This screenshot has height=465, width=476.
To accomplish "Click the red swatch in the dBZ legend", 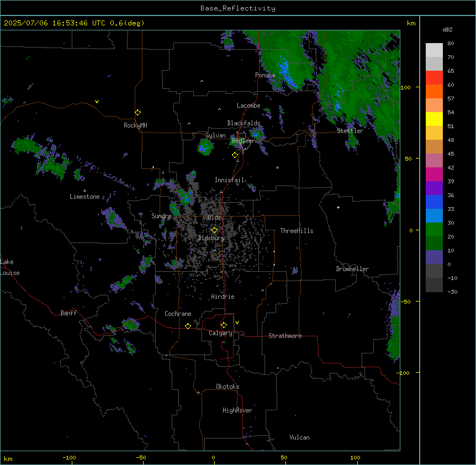I will pyautogui.click(x=434, y=78).
